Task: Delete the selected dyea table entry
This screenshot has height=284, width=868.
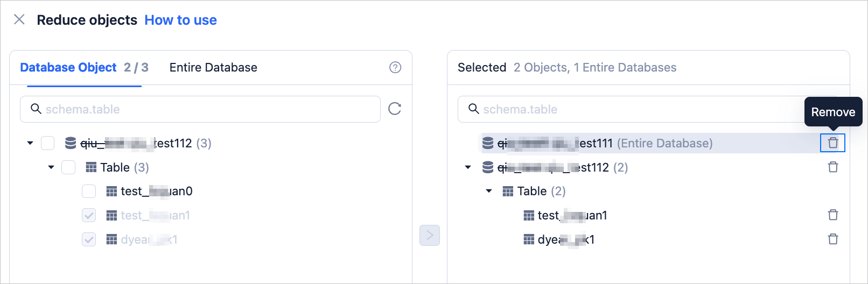Action: 832,239
